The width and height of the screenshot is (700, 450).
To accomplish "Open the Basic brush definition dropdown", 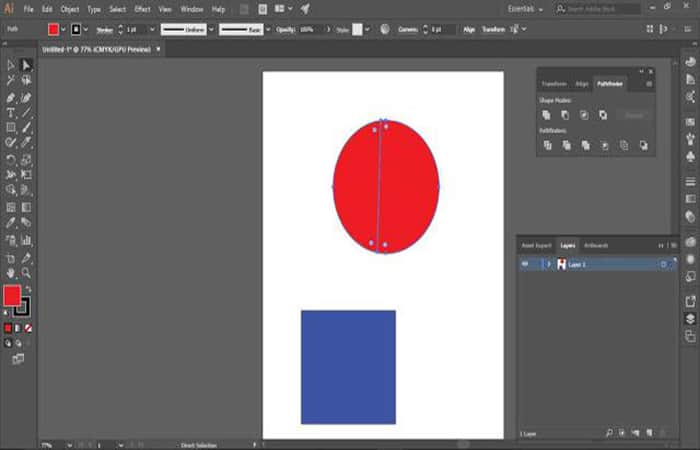I will point(268,29).
